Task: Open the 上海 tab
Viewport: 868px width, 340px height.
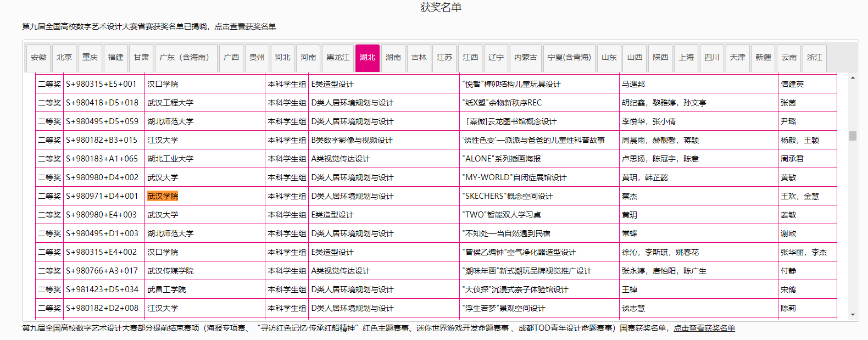Action: tap(686, 58)
